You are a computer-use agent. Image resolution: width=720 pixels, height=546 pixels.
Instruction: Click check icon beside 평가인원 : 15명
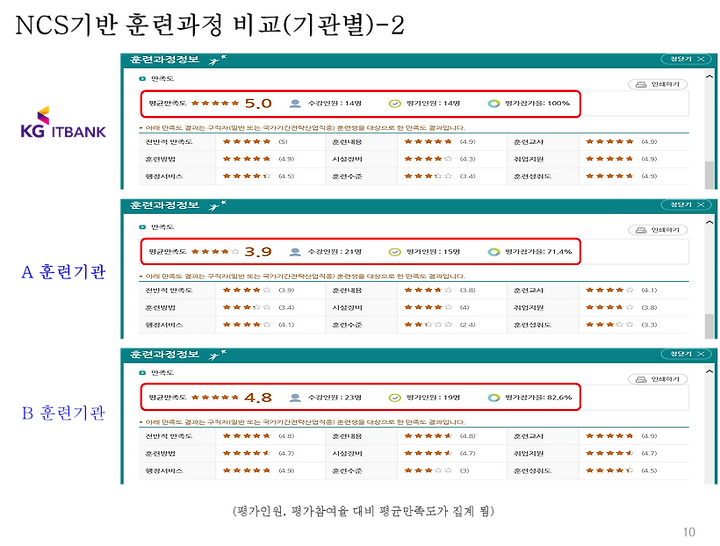point(394,252)
